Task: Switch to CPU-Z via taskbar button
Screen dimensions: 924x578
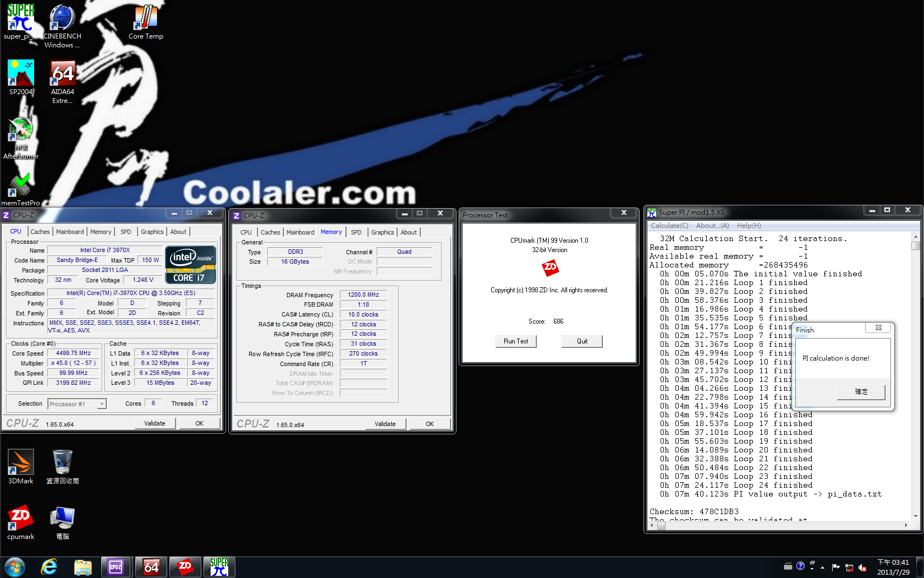Action: coord(116,567)
